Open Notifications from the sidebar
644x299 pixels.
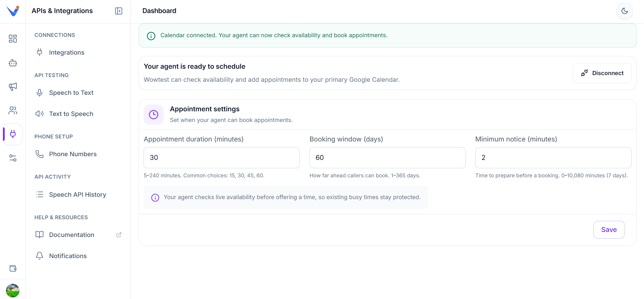(78, 256)
